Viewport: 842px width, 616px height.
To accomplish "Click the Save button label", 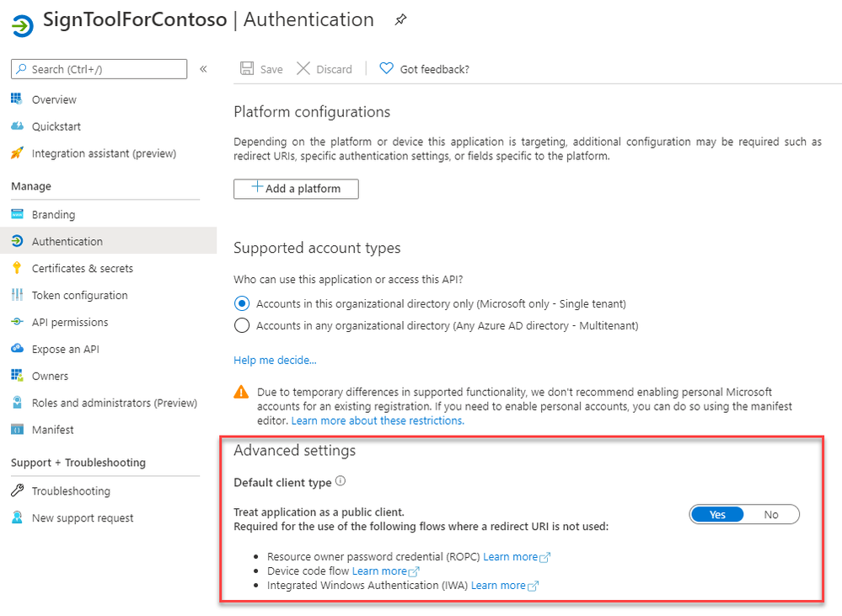I will point(271,69).
